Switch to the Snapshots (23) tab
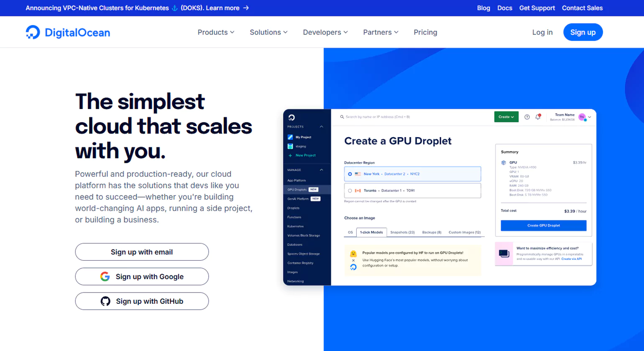The image size is (644, 351). tap(403, 232)
